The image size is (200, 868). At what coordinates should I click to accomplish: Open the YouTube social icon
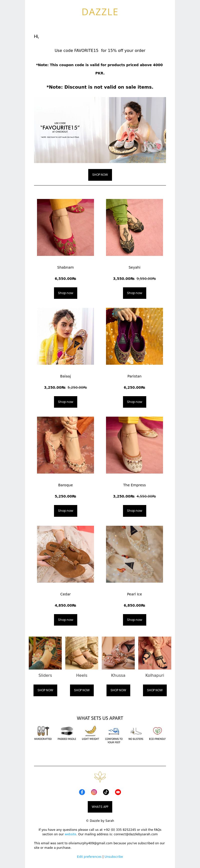click(x=118, y=792)
